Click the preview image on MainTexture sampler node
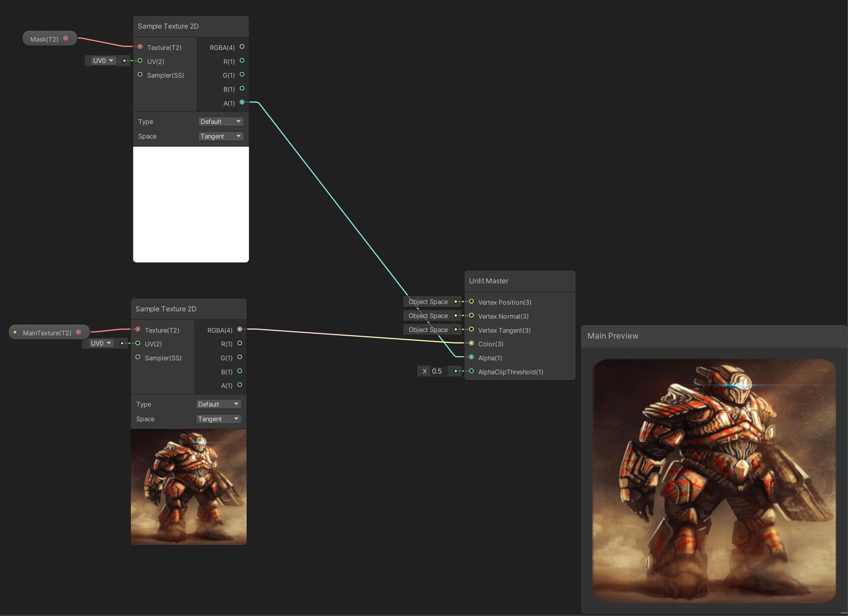The height and width of the screenshot is (616, 848). (x=188, y=486)
